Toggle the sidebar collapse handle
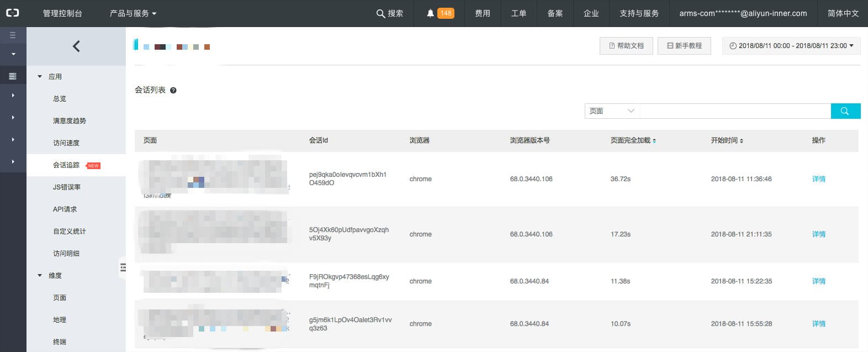 (123, 267)
